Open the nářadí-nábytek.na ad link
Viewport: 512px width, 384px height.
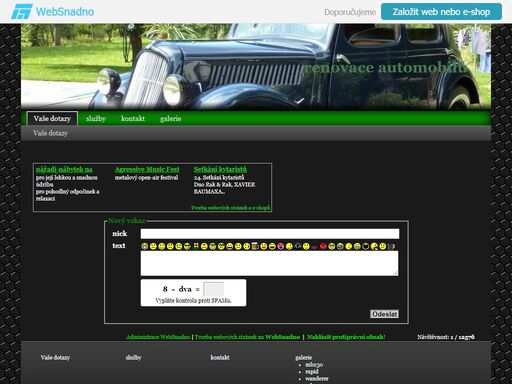tap(64, 169)
